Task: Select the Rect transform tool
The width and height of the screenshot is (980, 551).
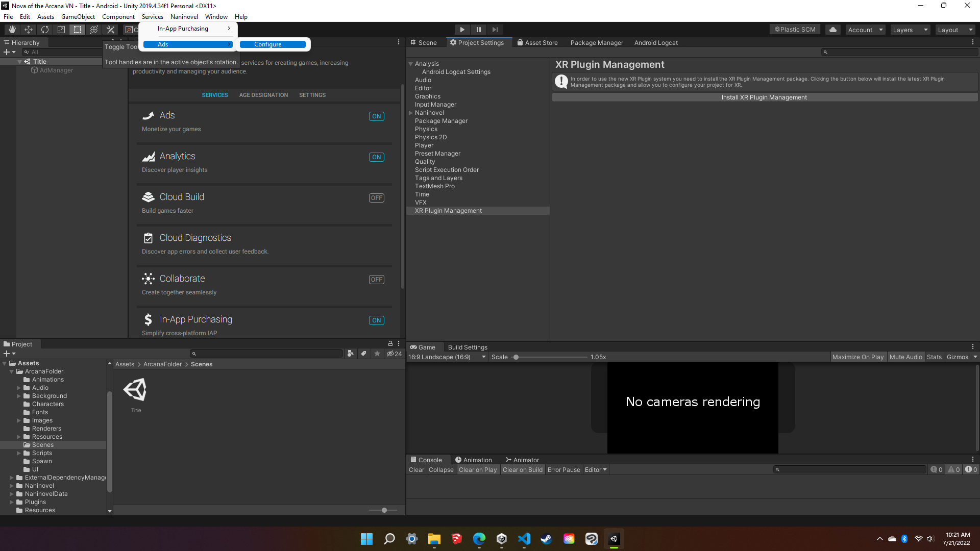Action: point(78,30)
